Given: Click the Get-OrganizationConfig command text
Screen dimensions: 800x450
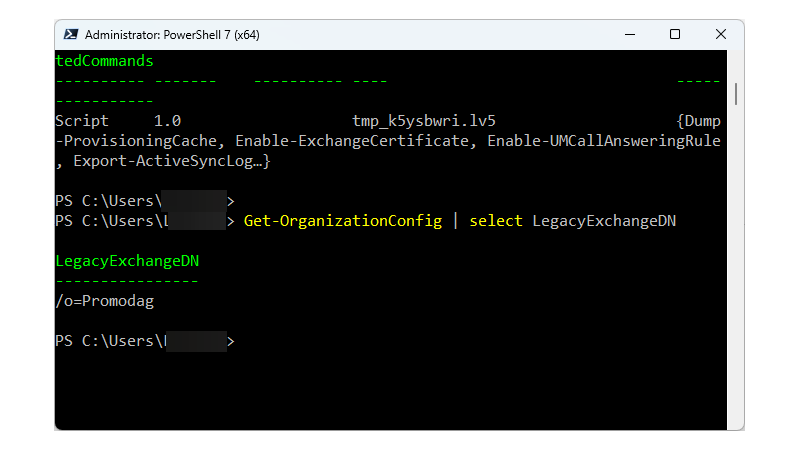Looking at the screenshot, I should [342, 221].
